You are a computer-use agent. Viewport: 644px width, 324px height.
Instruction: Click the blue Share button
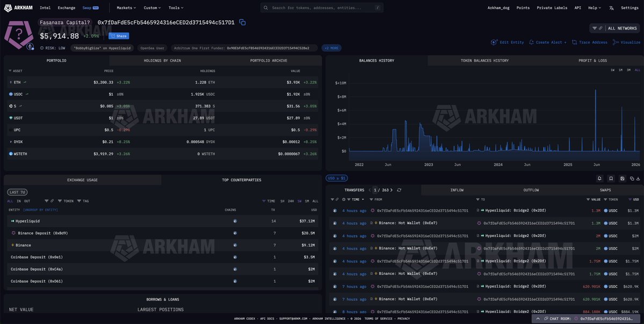point(119,36)
